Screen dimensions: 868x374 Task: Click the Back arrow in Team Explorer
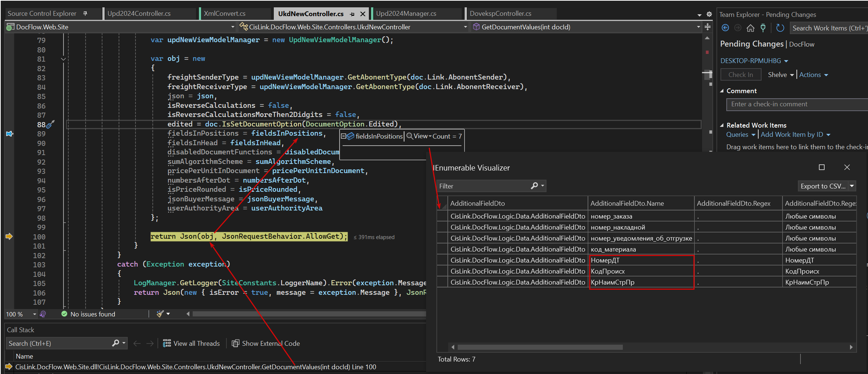[725, 28]
